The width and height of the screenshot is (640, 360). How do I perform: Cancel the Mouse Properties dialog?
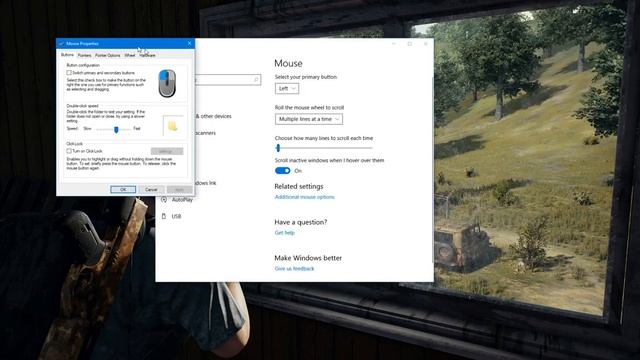(151, 189)
